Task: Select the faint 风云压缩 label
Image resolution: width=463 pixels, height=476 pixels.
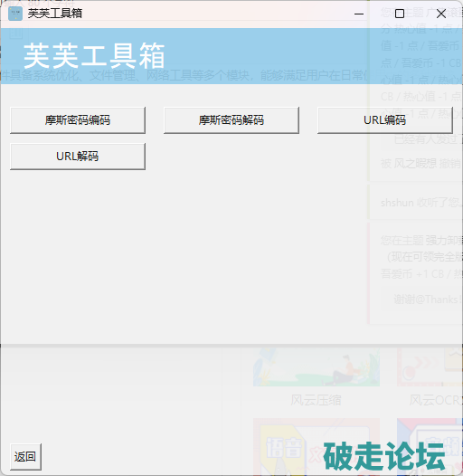Action: pos(316,400)
